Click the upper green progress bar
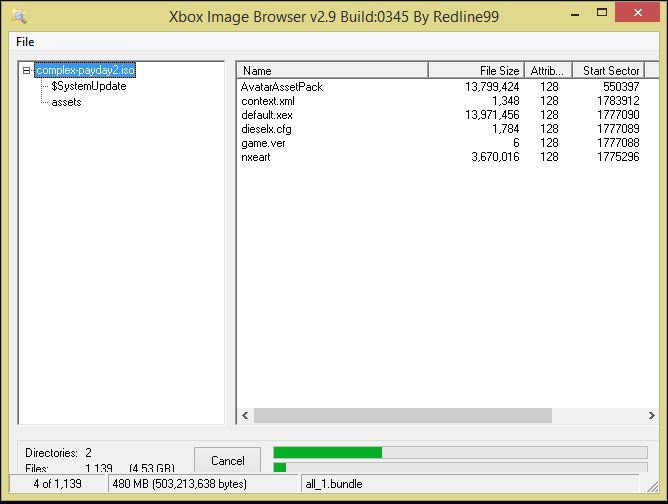Screen dimensions: 668x504 (x=460, y=452)
